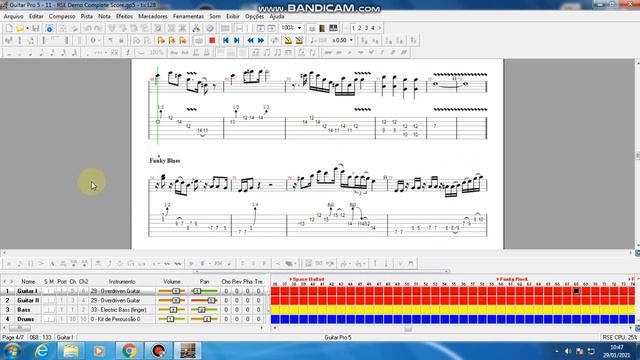Click the tempo note icon
This screenshot has height=360, width=640.
coord(313,40)
